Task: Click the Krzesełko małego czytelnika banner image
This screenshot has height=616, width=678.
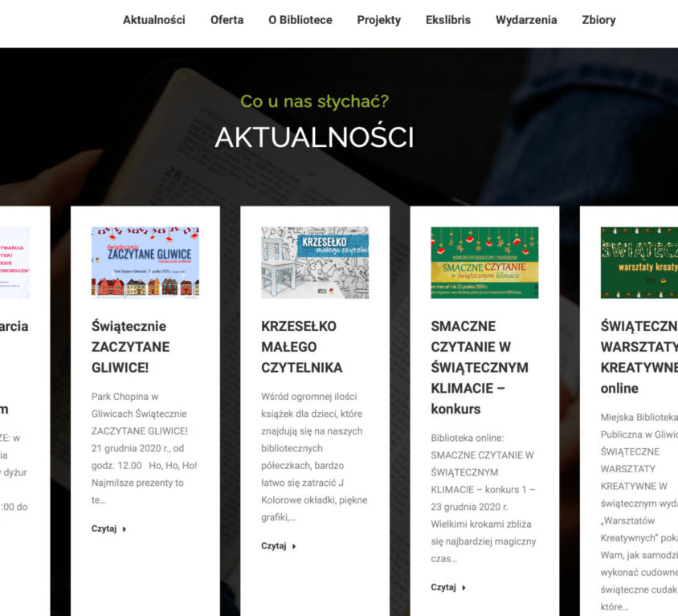Action: click(315, 263)
